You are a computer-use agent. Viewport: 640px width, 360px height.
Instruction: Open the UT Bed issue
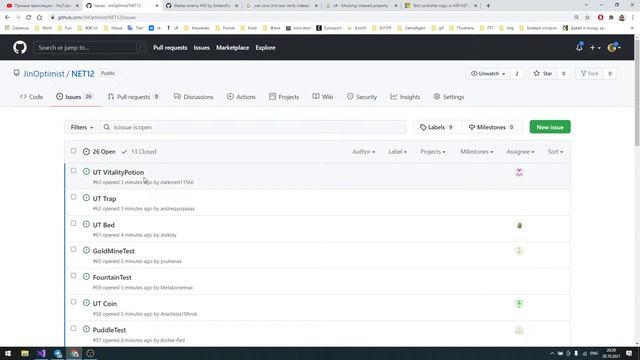pyautogui.click(x=104, y=225)
